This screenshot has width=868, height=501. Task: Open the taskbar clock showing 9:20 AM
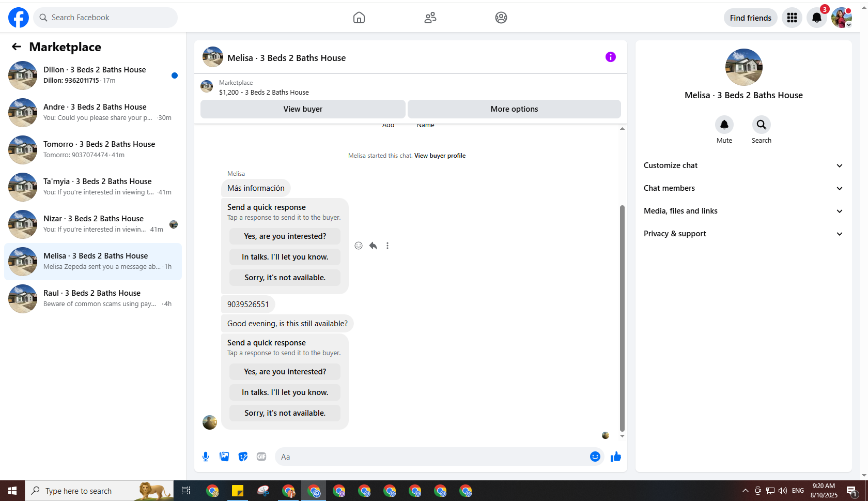coord(824,491)
